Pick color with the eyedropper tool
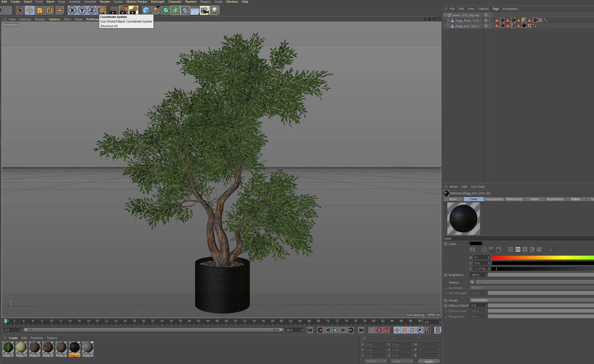 coord(551,249)
